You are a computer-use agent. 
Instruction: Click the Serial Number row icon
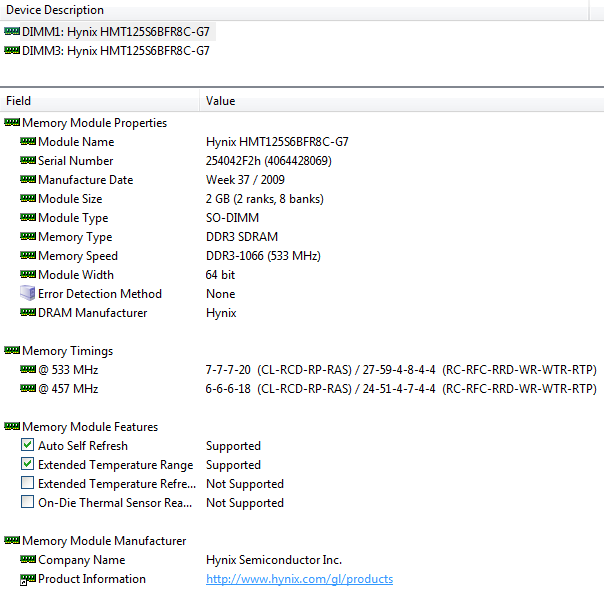28,161
